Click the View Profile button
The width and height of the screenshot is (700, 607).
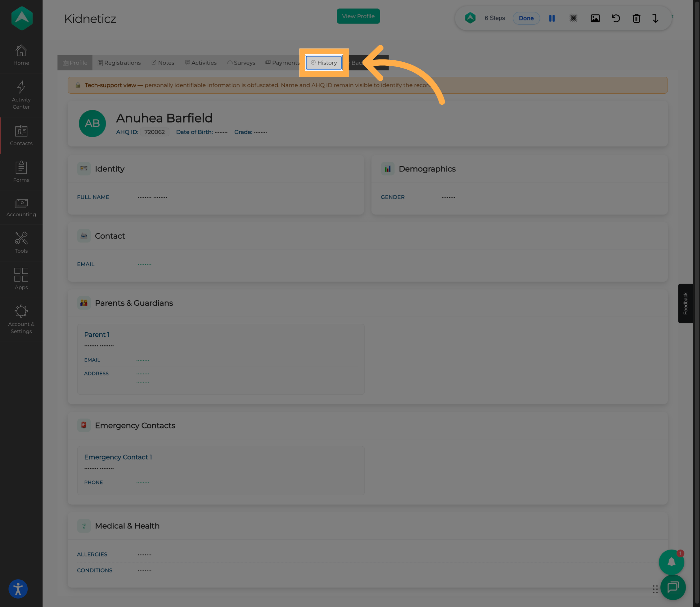click(358, 16)
